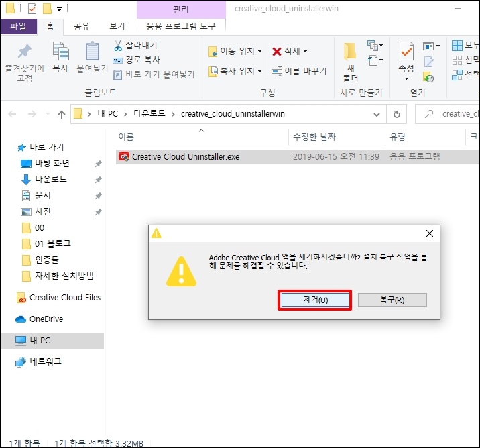Expand the address bar history dropdown
The image size is (480, 448).
point(377,115)
